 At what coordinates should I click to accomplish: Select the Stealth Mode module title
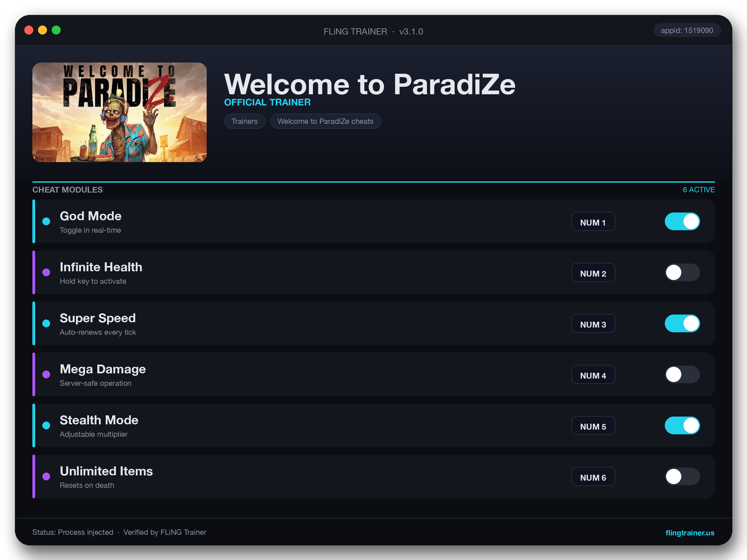click(x=99, y=420)
